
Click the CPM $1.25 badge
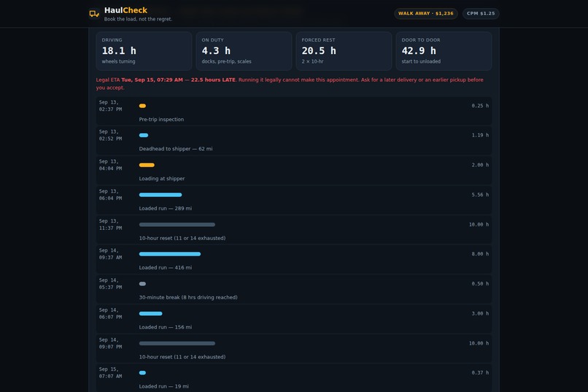[481, 13]
